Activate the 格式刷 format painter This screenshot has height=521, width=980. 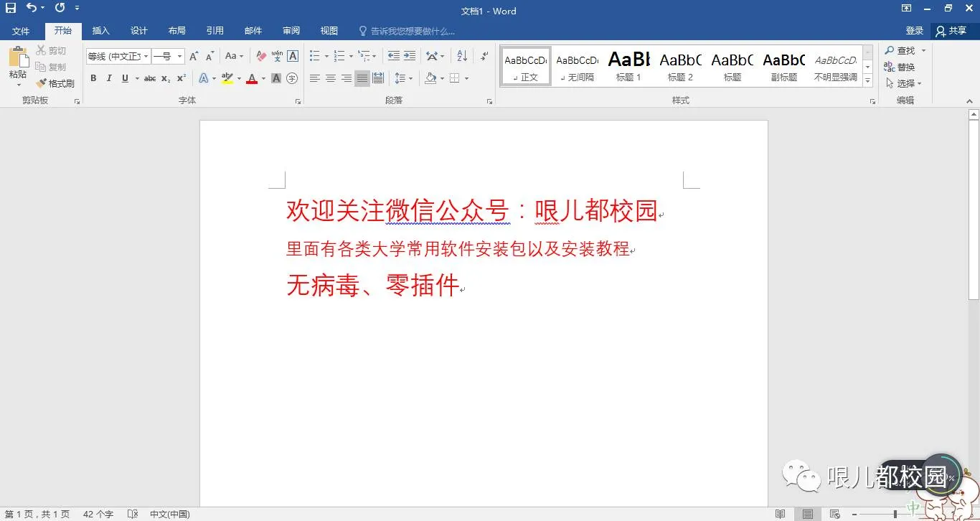pos(56,83)
